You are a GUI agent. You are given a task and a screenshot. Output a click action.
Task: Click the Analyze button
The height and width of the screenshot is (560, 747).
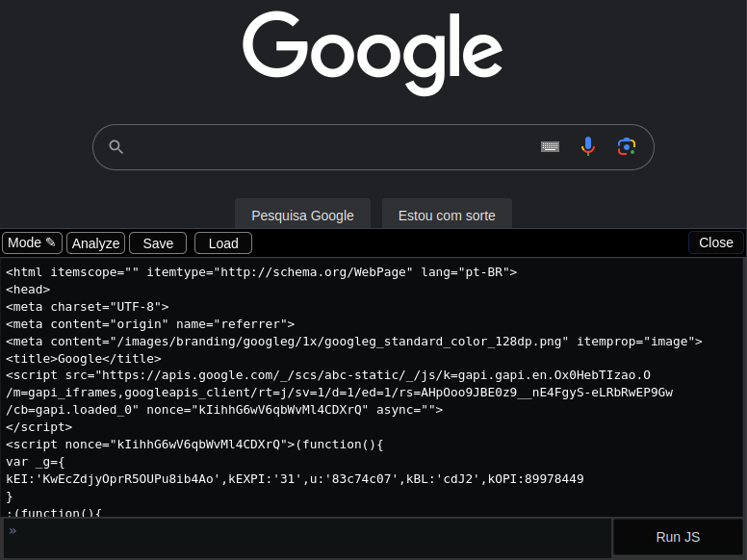95,243
